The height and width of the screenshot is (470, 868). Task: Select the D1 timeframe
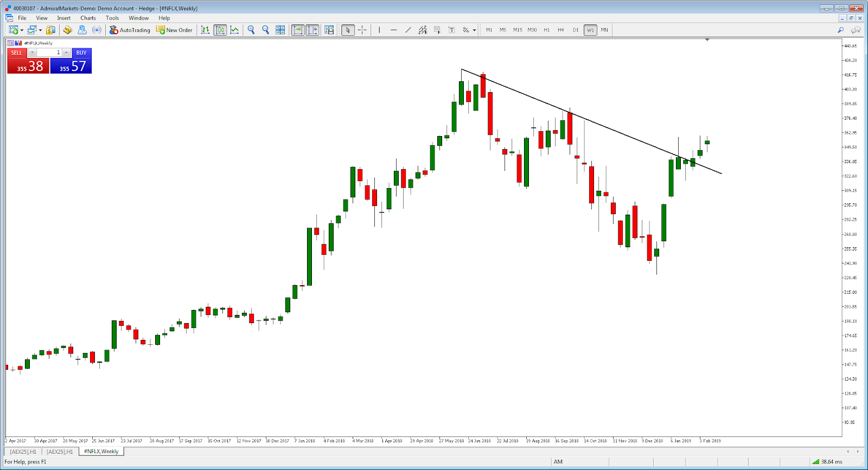(575, 30)
